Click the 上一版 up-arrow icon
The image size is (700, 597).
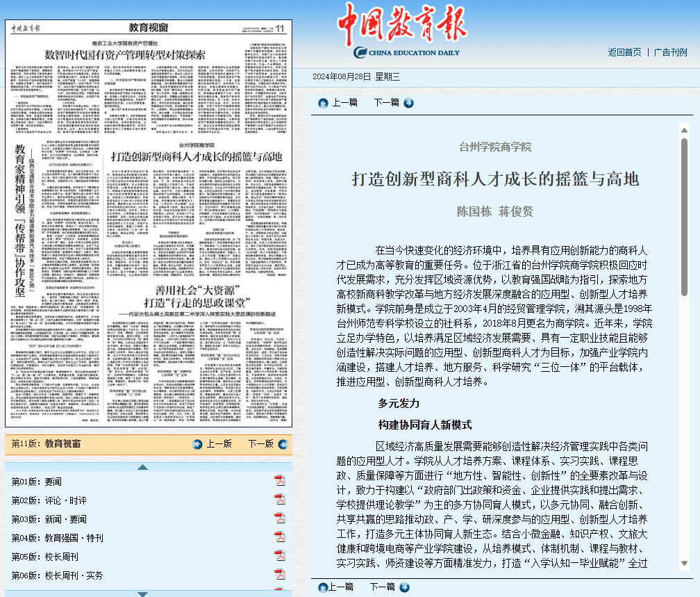198,444
